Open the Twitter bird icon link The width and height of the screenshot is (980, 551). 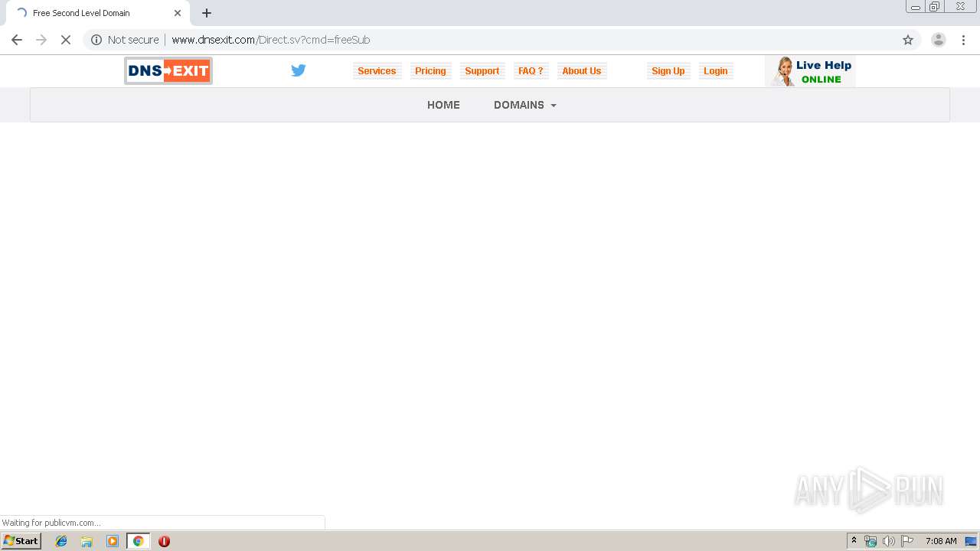(299, 70)
